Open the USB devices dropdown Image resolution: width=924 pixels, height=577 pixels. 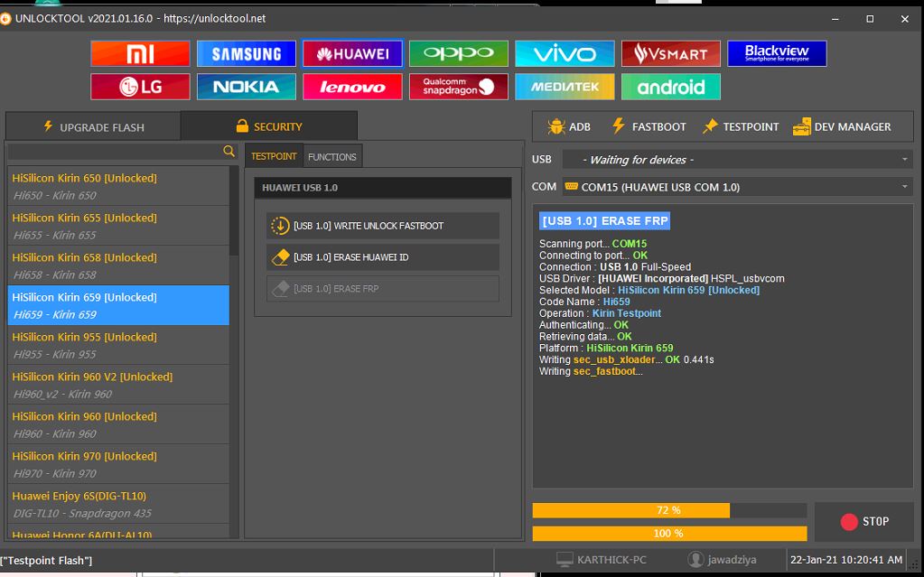click(737, 160)
